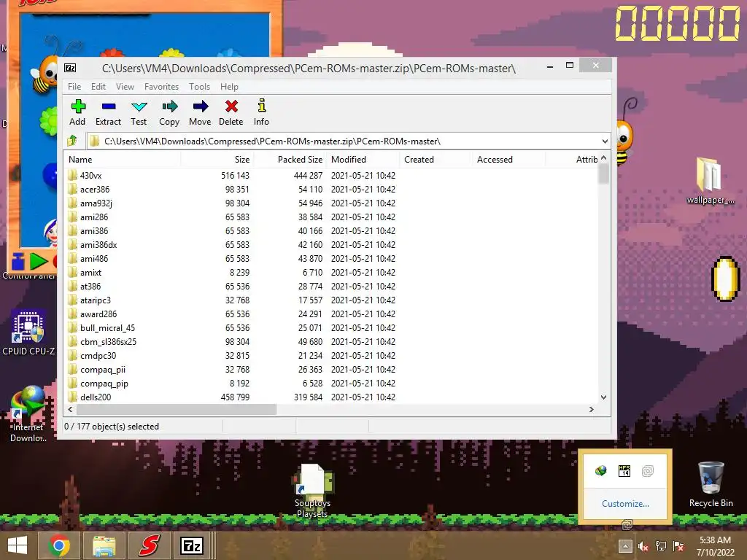
Task: Open the Favorites menu
Action: 161,87
